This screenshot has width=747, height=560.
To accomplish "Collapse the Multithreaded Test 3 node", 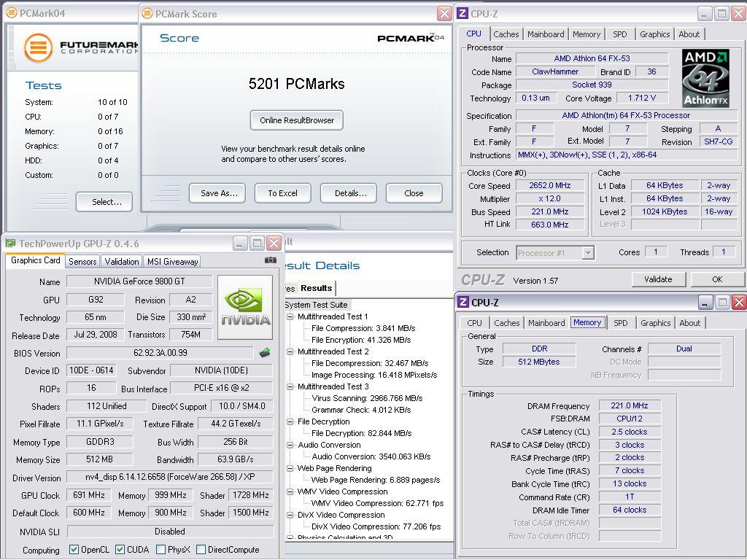I will tap(290, 386).
